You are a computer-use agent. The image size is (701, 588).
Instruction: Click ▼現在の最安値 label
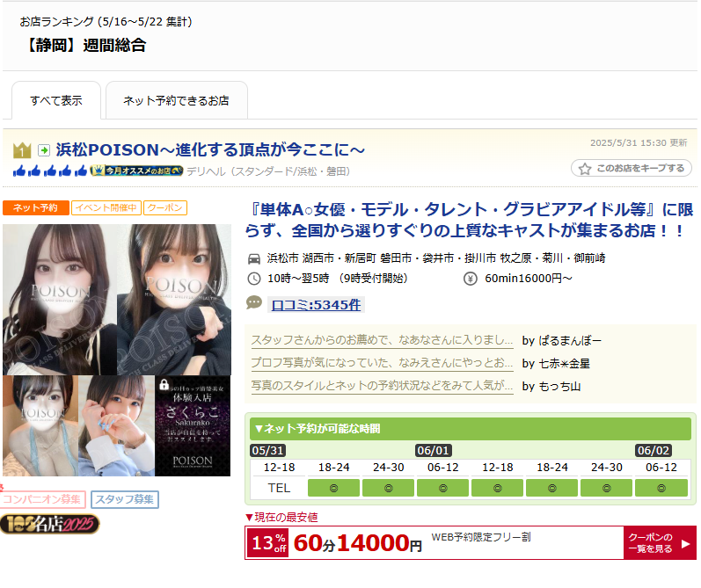pos(281,518)
